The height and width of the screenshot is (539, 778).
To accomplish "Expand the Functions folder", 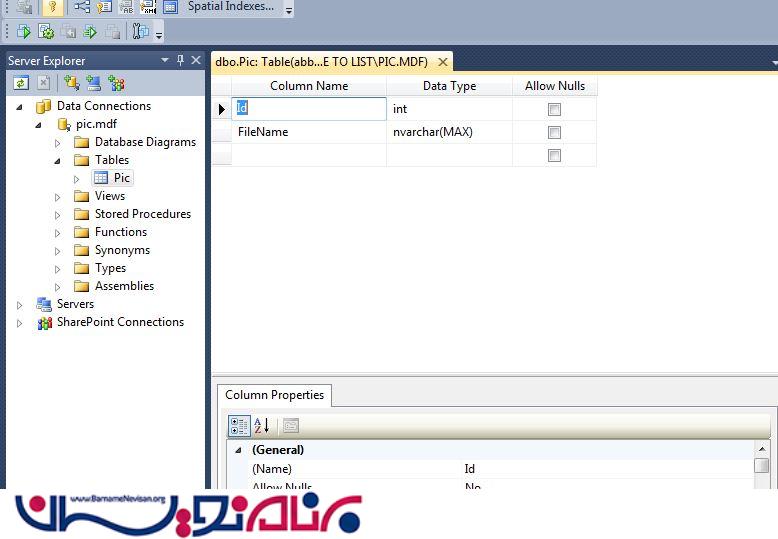I will (58, 233).
